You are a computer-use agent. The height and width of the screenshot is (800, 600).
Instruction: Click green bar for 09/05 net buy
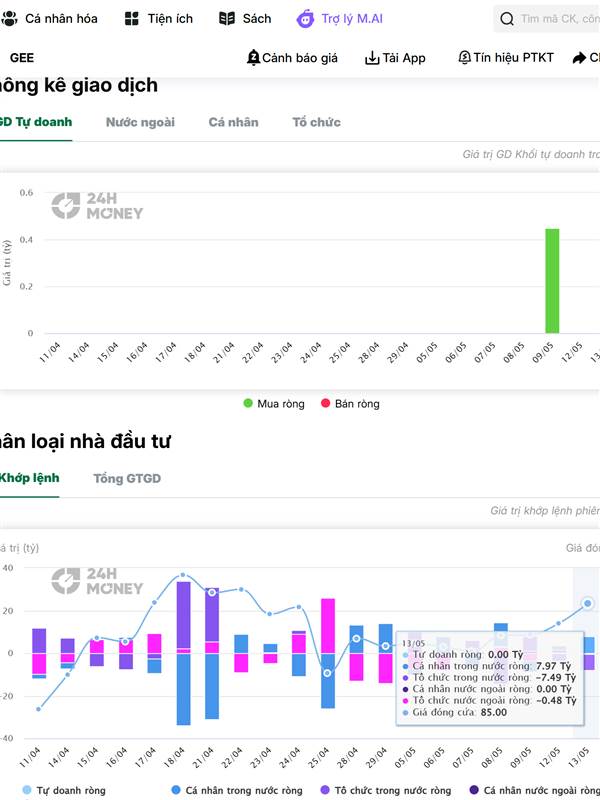coord(552,281)
